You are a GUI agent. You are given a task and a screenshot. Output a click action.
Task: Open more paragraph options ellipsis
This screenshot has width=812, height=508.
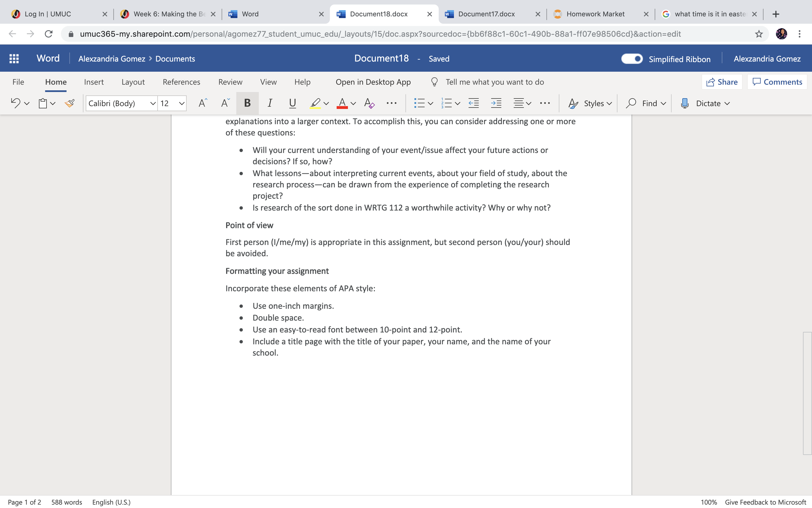[545, 103]
